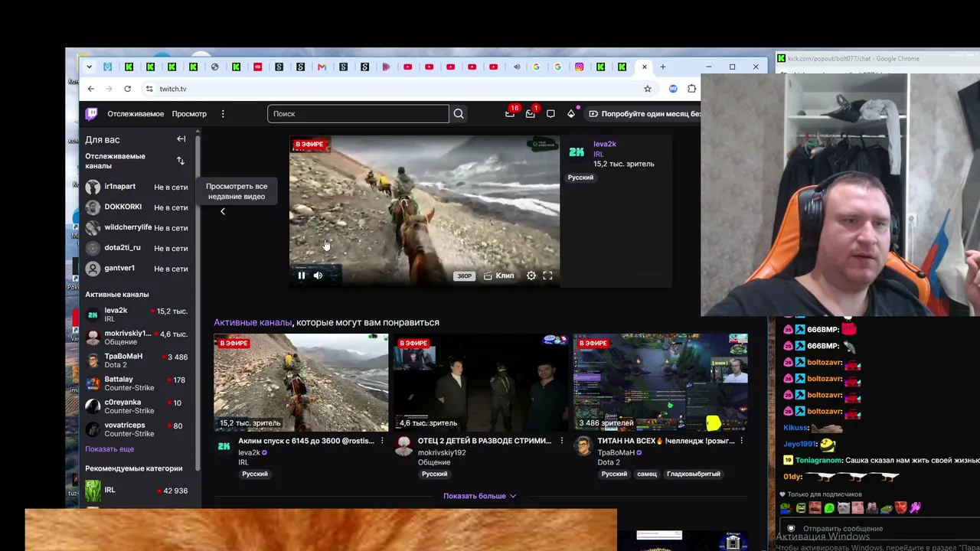Screen dimensions: 980x551
Task: Open IRL category link beside player
Action: click(x=599, y=154)
